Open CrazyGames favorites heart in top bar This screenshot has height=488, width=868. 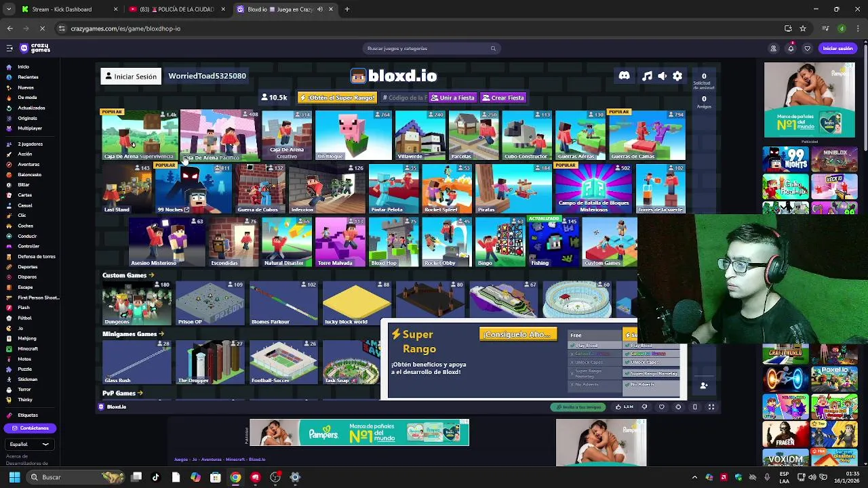pos(807,48)
